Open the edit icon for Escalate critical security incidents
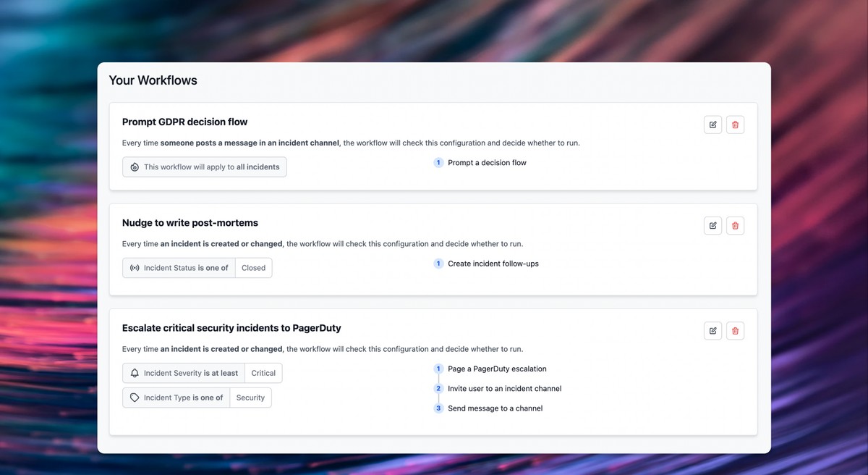 [x=712, y=330]
